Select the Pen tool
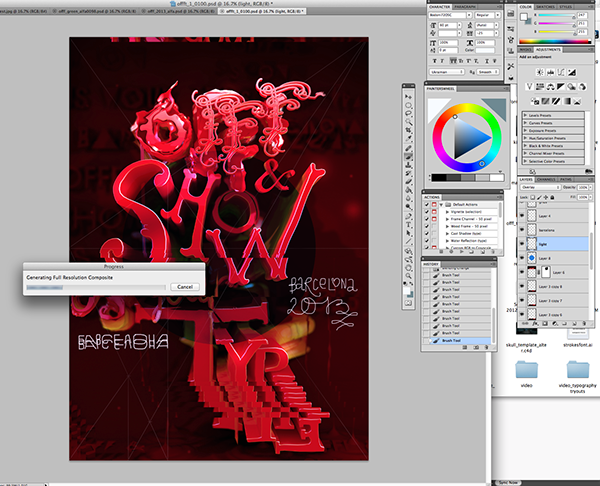Screen dimensions: 600x486 pyautogui.click(x=409, y=216)
